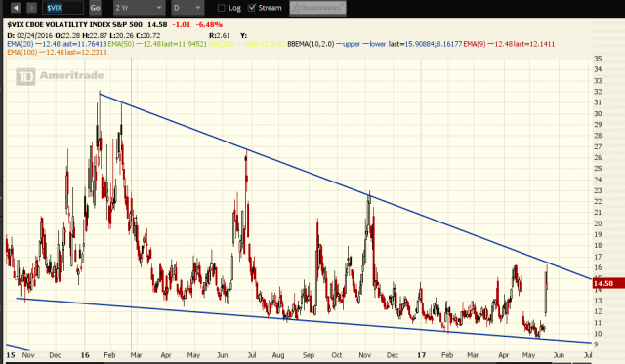Screen dimensions: 625x364
Task: Click the -6.48% percent change value
Action: [x=209, y=24]
